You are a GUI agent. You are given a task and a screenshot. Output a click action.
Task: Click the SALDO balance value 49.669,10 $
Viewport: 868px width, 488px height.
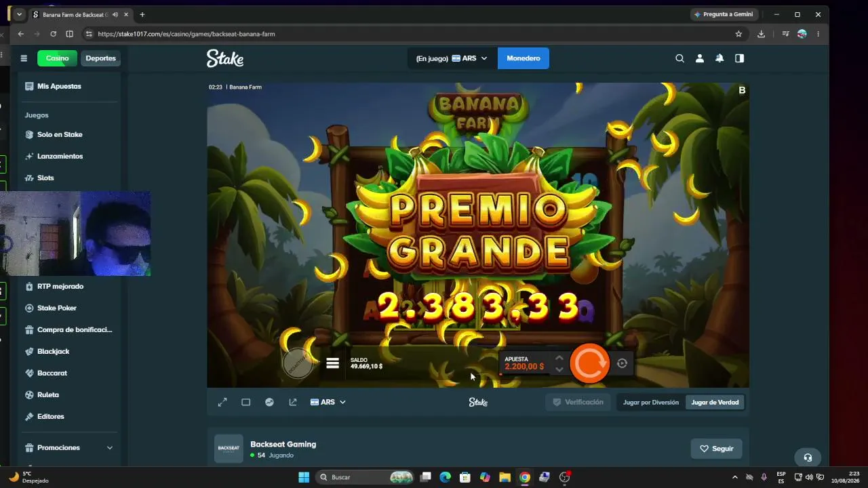[x=366, y=367]
